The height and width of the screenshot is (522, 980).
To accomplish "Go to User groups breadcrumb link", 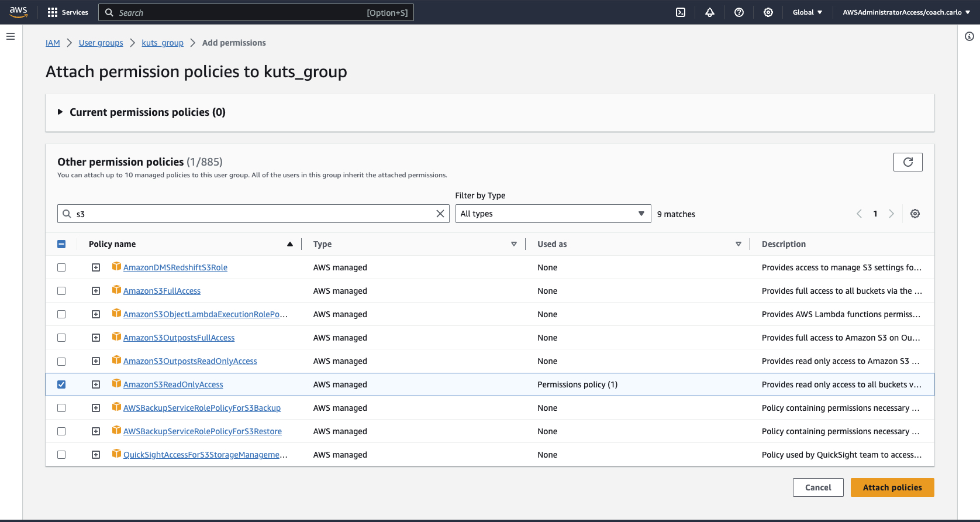I will 101,43.
